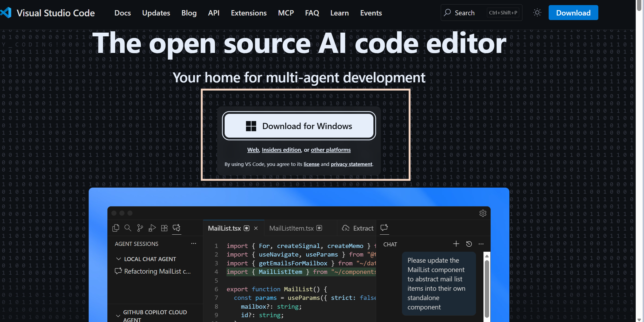
Task: Open the Explorer files icon in mockup editor
Action: coord(116,228)
